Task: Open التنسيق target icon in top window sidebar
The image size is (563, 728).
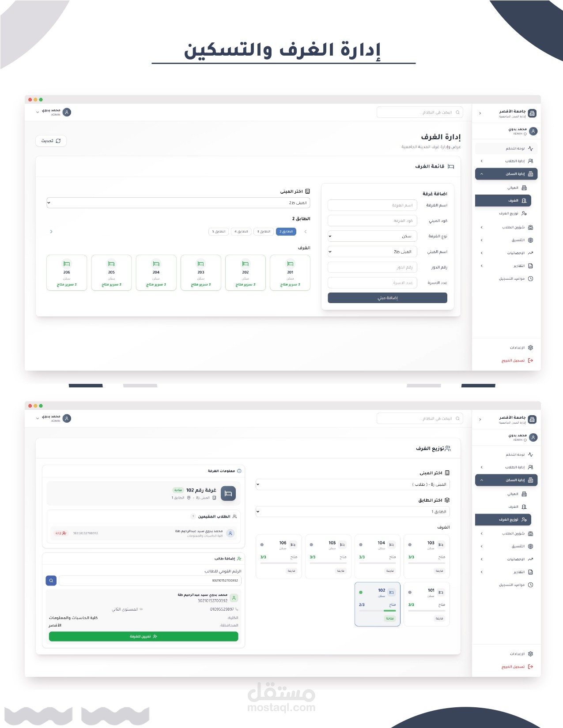Action: [x=530, y=240]
